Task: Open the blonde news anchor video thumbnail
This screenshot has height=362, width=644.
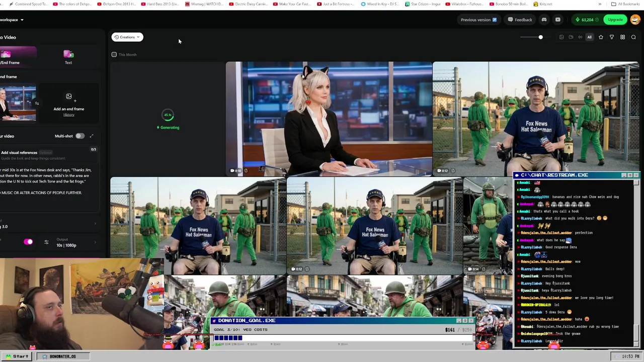Action: [329, 119]
